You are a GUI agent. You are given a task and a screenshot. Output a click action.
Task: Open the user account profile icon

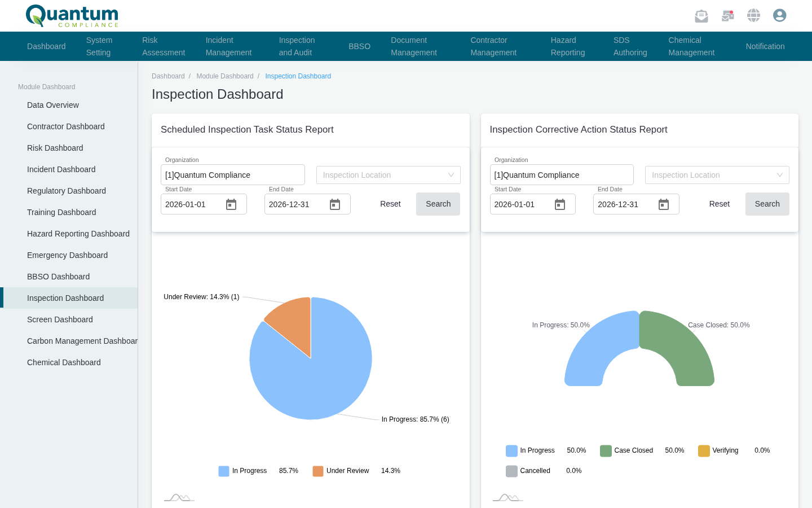pos(780,15)
